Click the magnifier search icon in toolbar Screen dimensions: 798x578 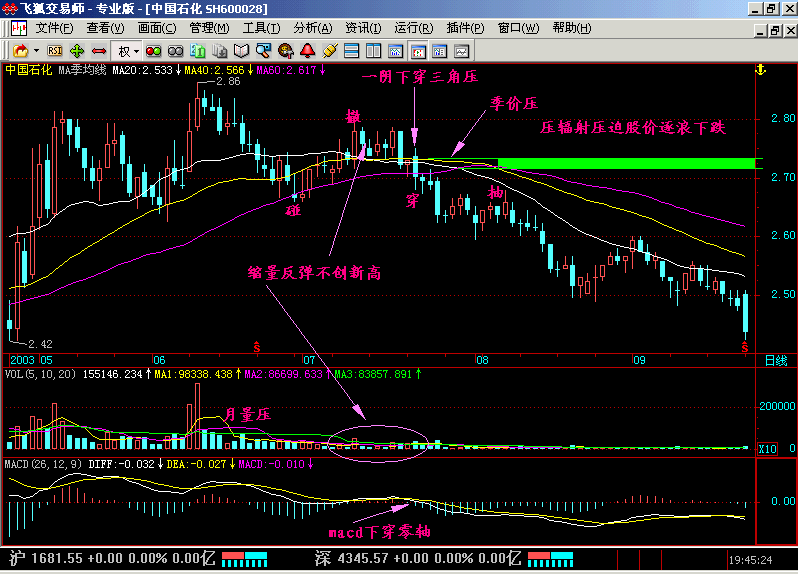(x=263, y=50)
